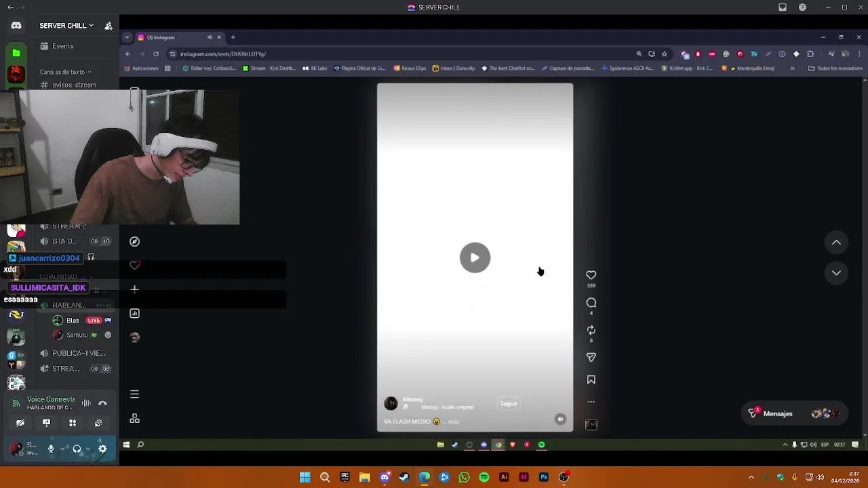
Task: Select user Blas with LIVE badge
Action: pos(81,321)
